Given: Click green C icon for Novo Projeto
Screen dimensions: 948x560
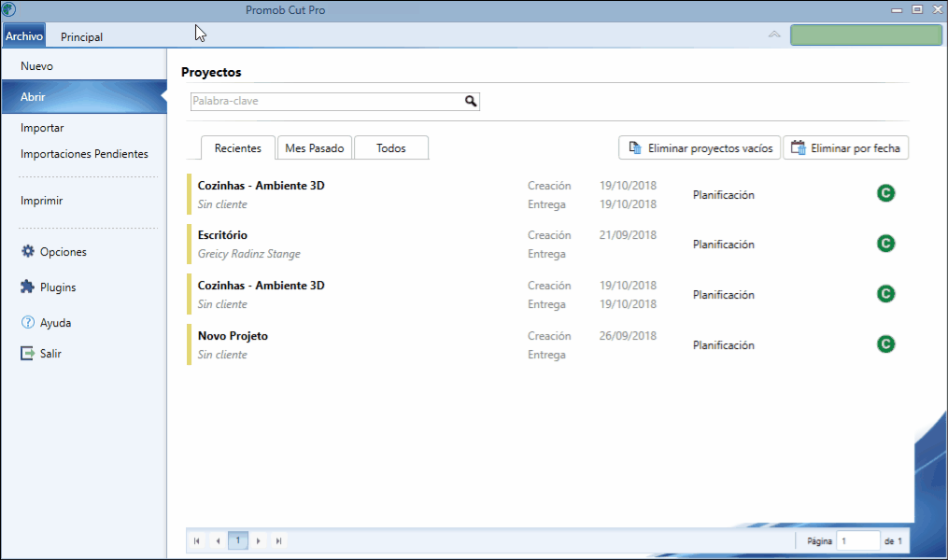Looking at the screenshot, I should coord(885,344).
